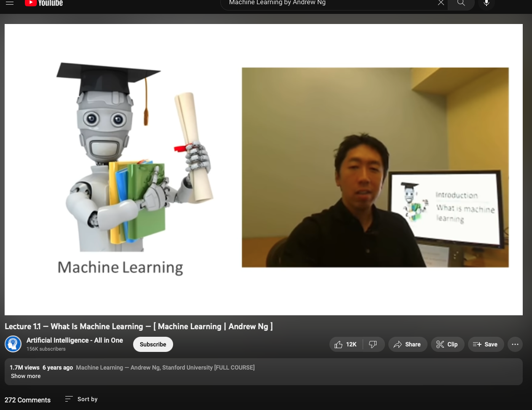
Task: Click the '1.7M views' text
Action: tap(24, 367)
